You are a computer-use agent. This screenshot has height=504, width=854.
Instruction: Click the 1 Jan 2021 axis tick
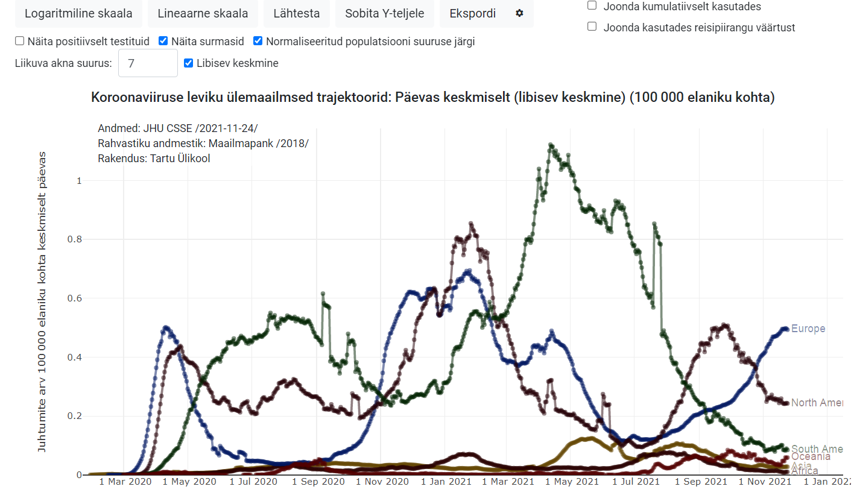click(446, 482)
